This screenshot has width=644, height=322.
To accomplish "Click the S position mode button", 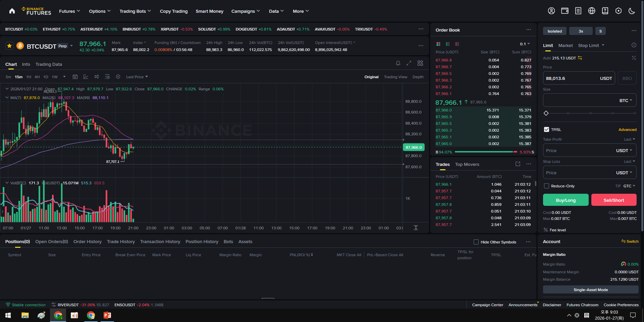I will (600, 31).
